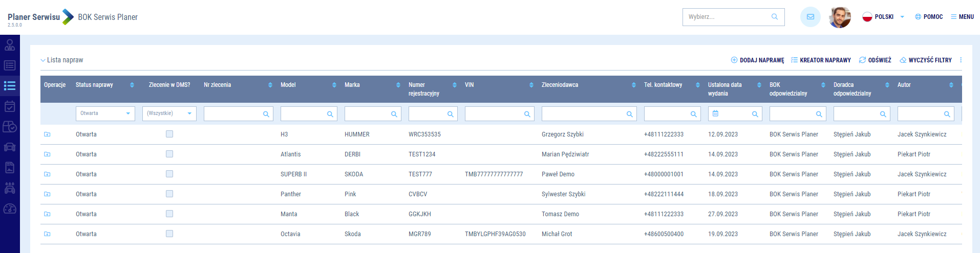Open the mail messages icon in header
This screenshot has width=980, height=253.
[x=810, y=17]
